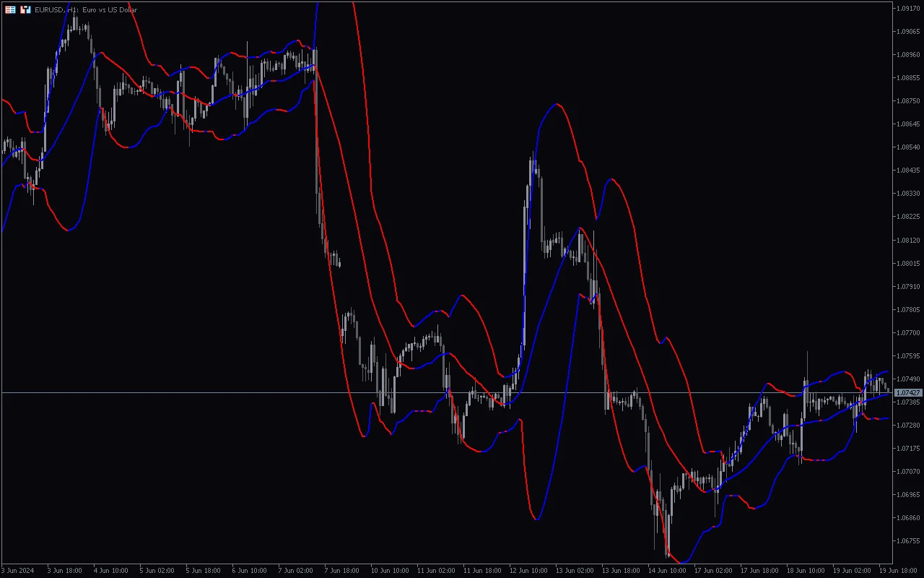This screenshot has height=578, width=924.
Task: Click the red table-grid icon beside the chart title
Action: click(x=10, y=9)
